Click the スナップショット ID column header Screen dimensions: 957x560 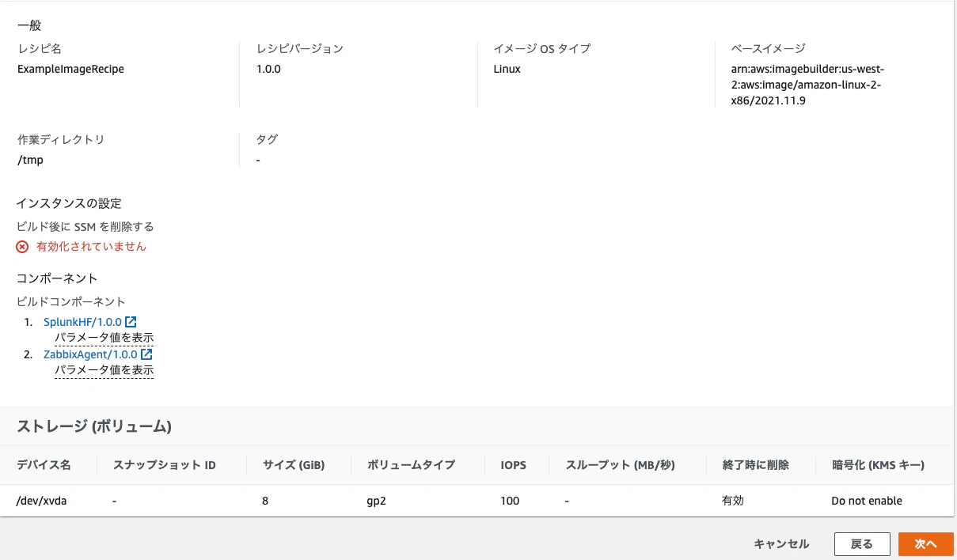(x=165, y=465)
